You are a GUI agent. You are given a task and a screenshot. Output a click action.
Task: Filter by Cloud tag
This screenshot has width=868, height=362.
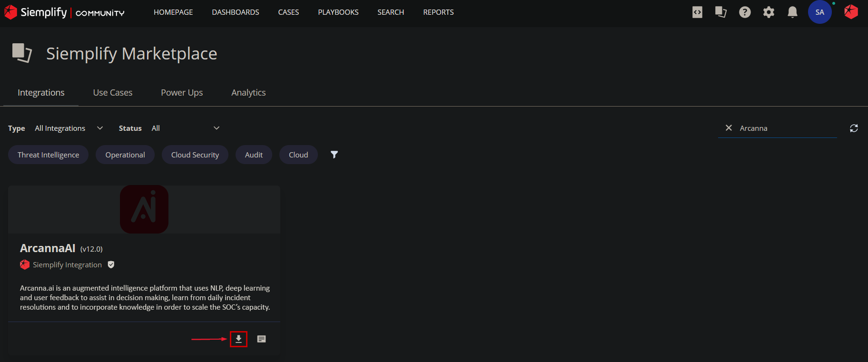pyautogui.click(x=298, y=155)
